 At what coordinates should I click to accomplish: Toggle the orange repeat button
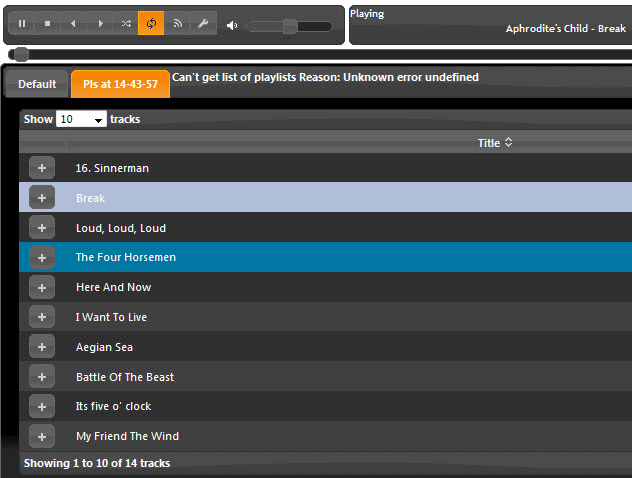pos(151,23)
